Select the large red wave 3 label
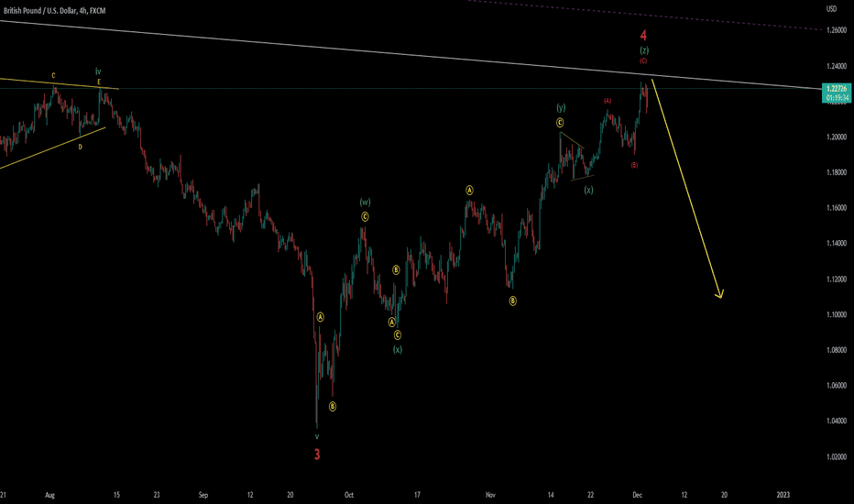The width and height of the screenshot is (854, 504). (x=317, y=454)
